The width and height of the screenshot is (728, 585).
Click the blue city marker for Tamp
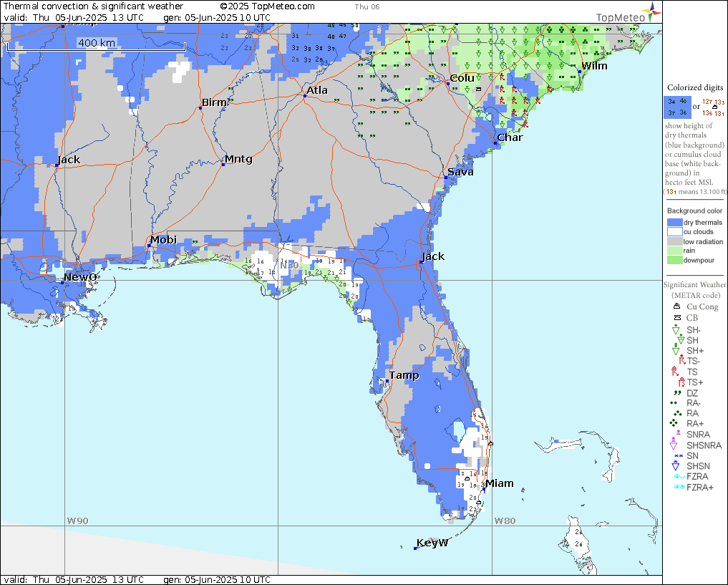coord(387,381)
